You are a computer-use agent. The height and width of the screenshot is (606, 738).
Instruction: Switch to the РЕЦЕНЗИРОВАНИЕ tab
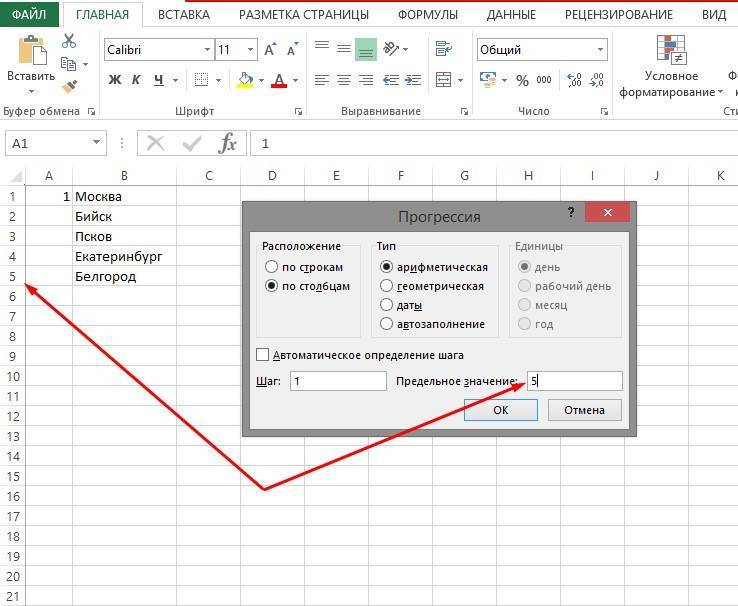point(618,15)
